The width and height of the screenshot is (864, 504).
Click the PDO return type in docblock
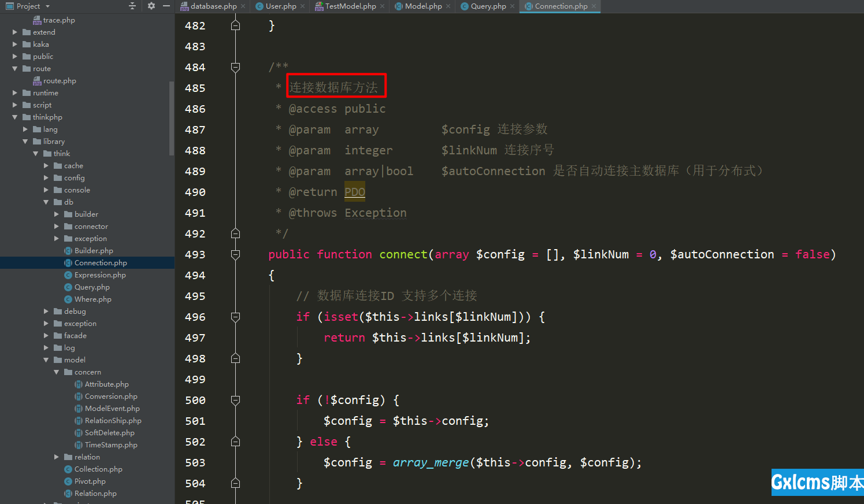[355, 192]
